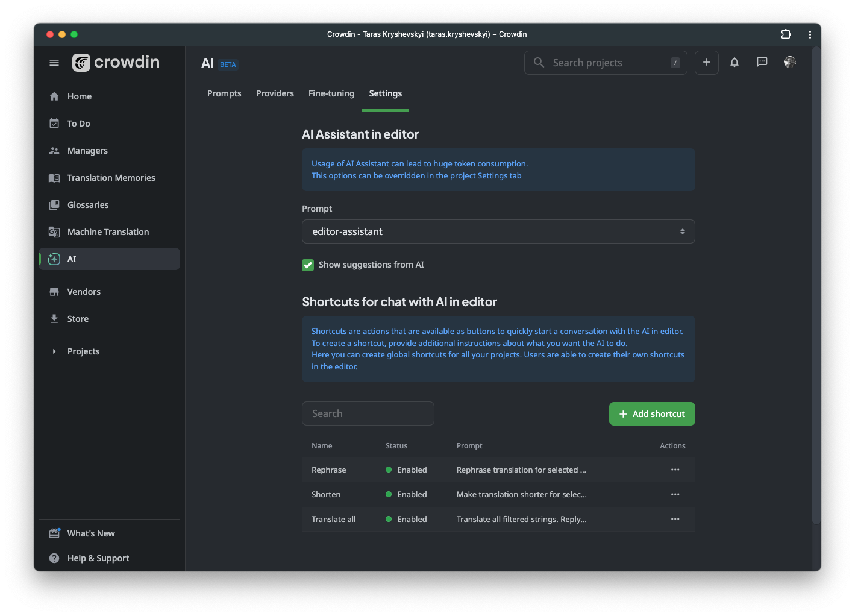The height and width of the screenshot is (616, 855).
Task: Open actions menu for Rephrase shortcut
Action: pyautogui.click(x=675, y=470)
